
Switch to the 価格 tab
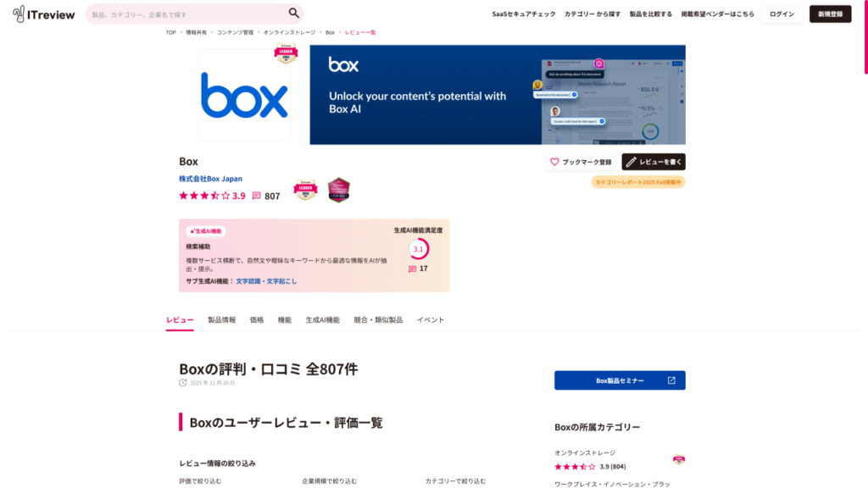(257, 320)
